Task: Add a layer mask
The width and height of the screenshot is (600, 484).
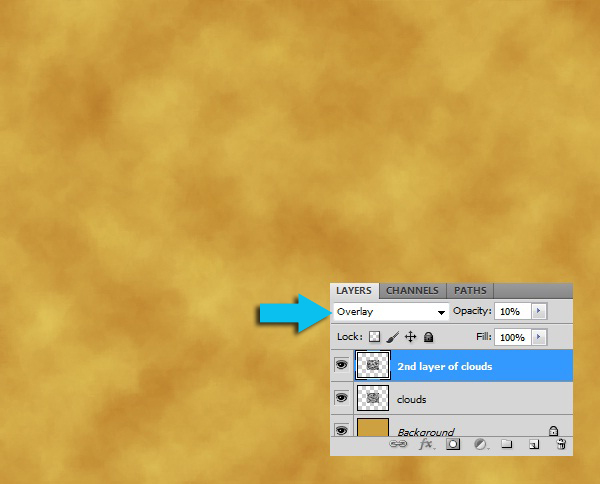Action: coord(452,444)
